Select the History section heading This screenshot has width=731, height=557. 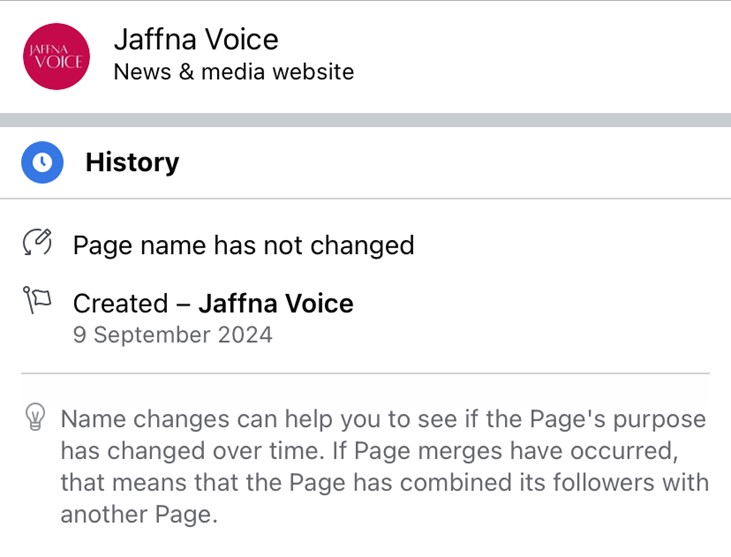[132, 162]
